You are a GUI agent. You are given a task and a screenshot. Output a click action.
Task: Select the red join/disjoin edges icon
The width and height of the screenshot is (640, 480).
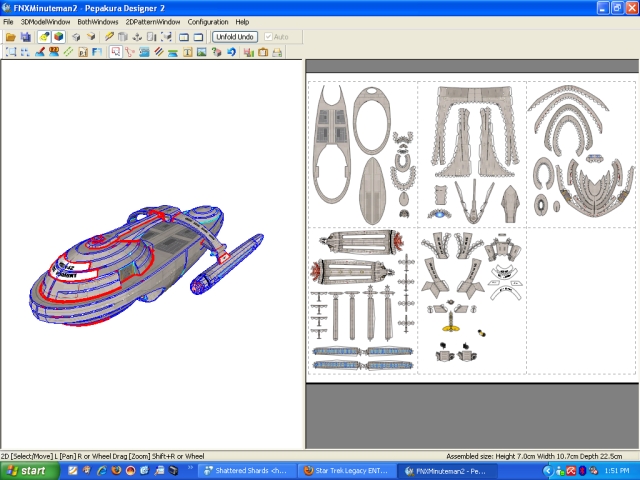coord(130,52)
